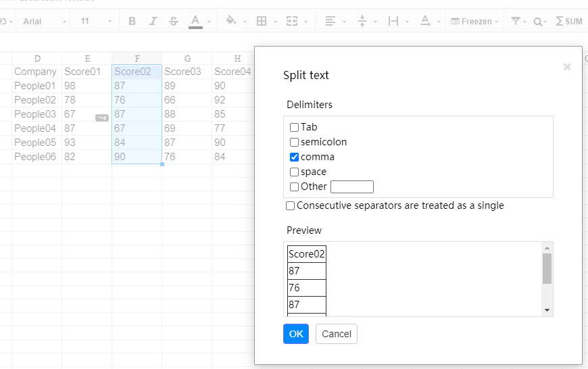
Task: Toggle bold formatting
Action: click(x=132, y=22)
